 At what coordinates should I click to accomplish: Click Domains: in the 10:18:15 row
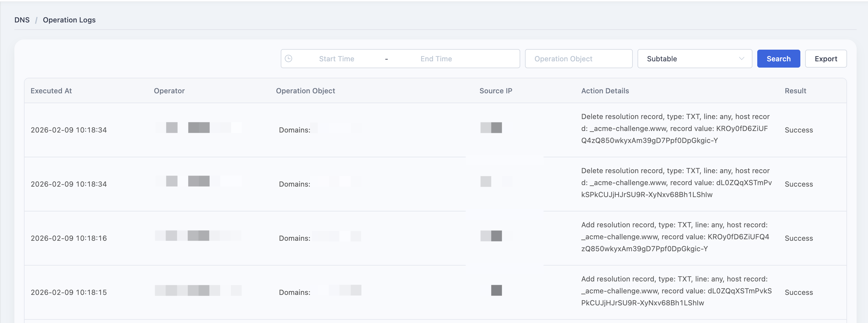pos(295,292)
